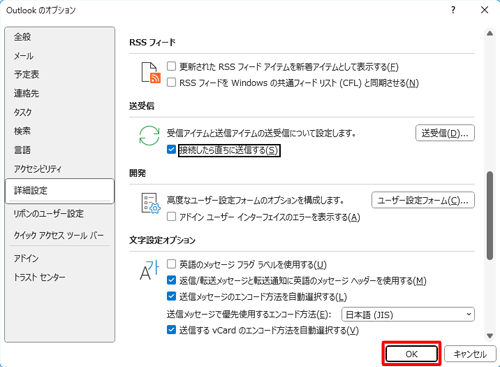Viewport: 500px width, 367px height.
Task: Click the RSS feed document icon
Action: (x=151, y=72)
